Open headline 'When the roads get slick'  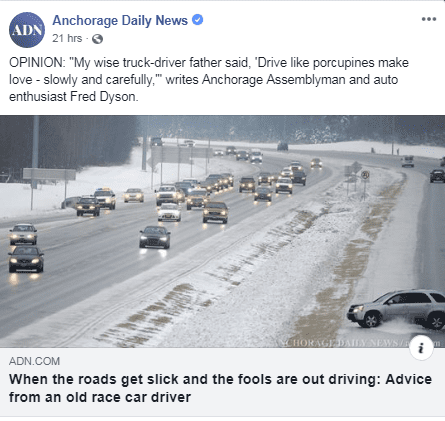[x=220, y=379]
